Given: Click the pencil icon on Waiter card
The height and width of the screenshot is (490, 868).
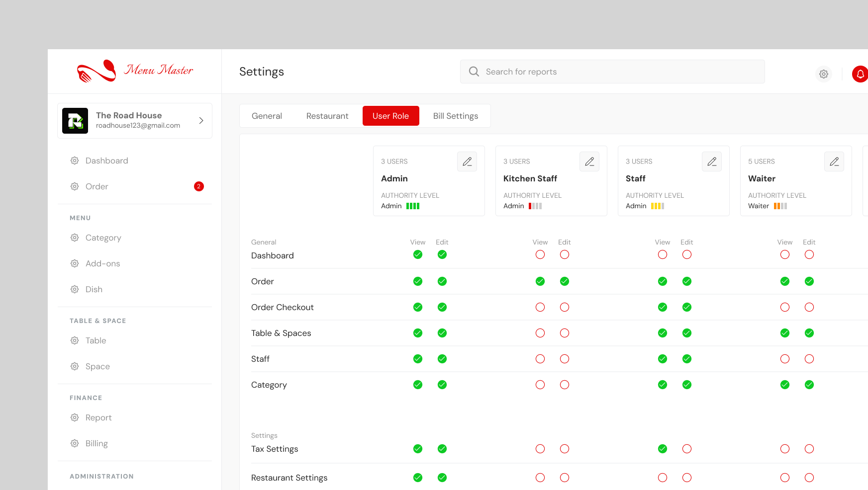Looking at the screenshot, I should 834,162.
